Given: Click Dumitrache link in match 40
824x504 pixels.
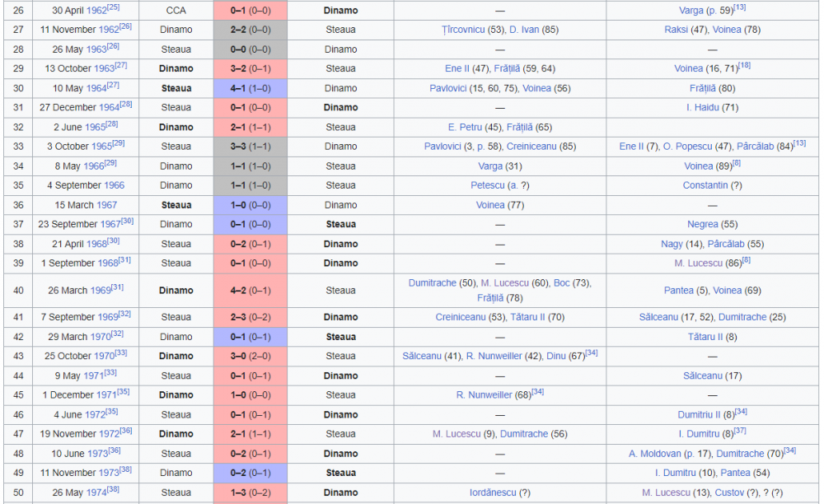Looking at the screenshot, I should click(433, 282).
